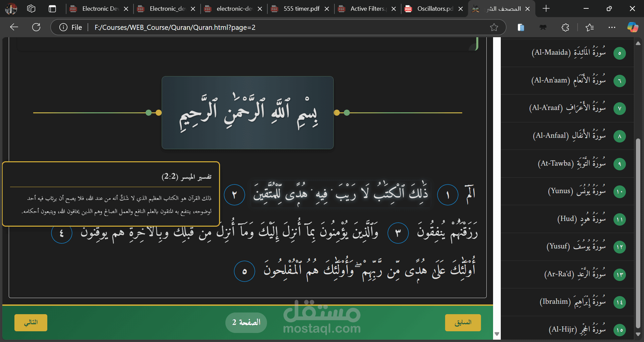Close the Oscillators.pdf tab
Image resolution: width=644 pixels, height=342 pixels.
point(461,9)
